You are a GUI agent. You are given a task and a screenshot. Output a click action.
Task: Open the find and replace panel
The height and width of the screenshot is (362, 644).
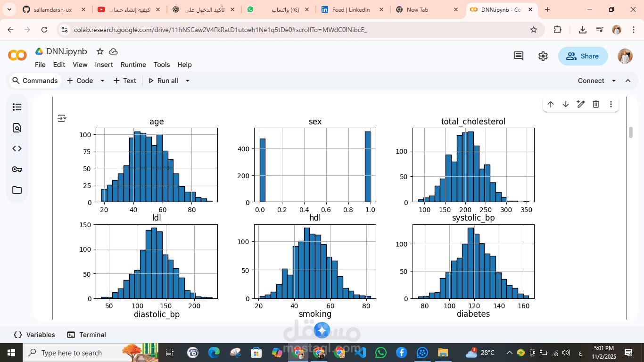point(17,127)
